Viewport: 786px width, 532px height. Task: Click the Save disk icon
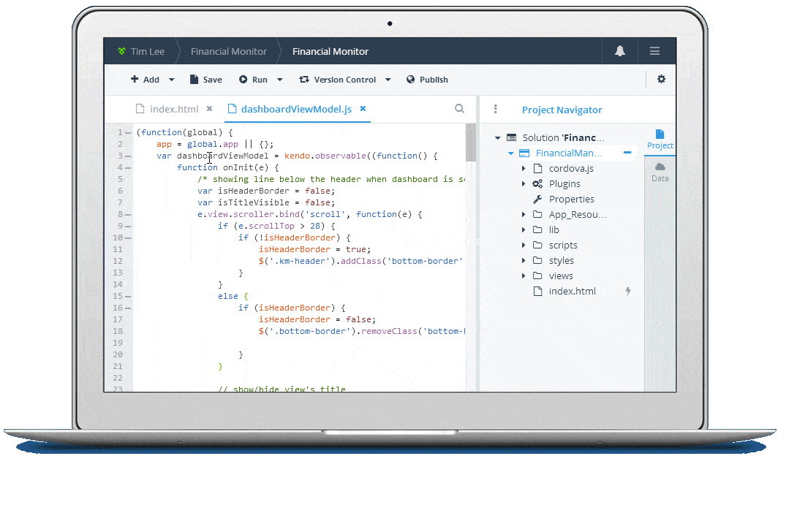tap(194, 79)
